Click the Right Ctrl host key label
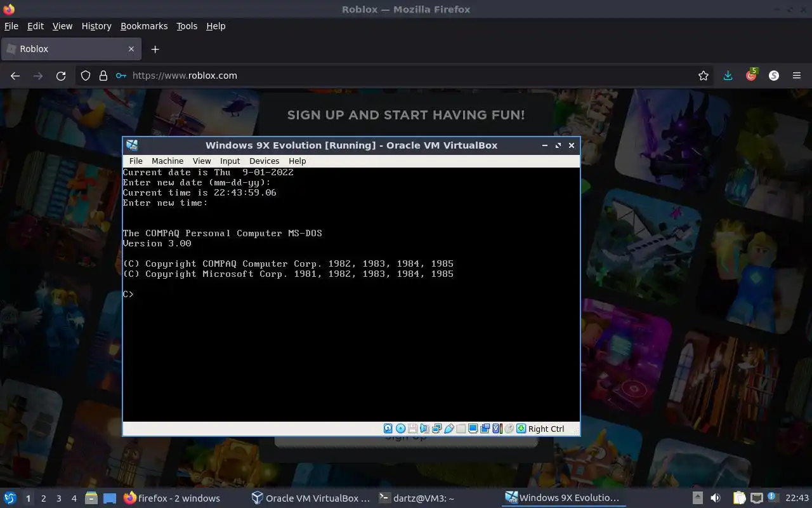812x508 pixels. [x=546, y=429]
